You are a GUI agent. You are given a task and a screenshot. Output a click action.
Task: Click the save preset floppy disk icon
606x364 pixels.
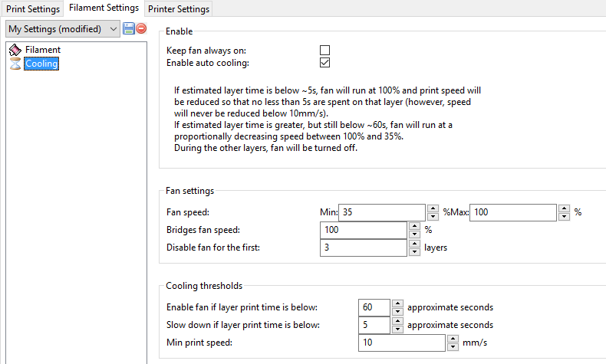(x=129, y=29)
